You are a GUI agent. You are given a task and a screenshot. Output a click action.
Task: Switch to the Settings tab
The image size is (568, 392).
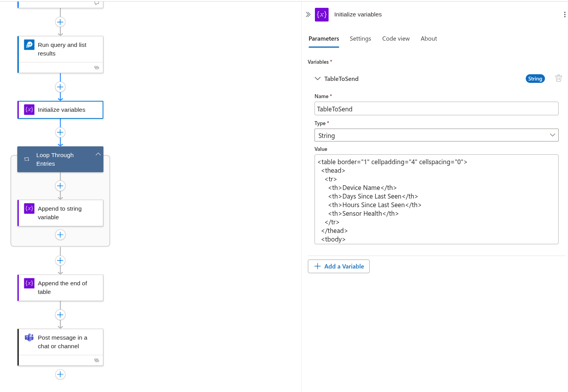point(360,39)
